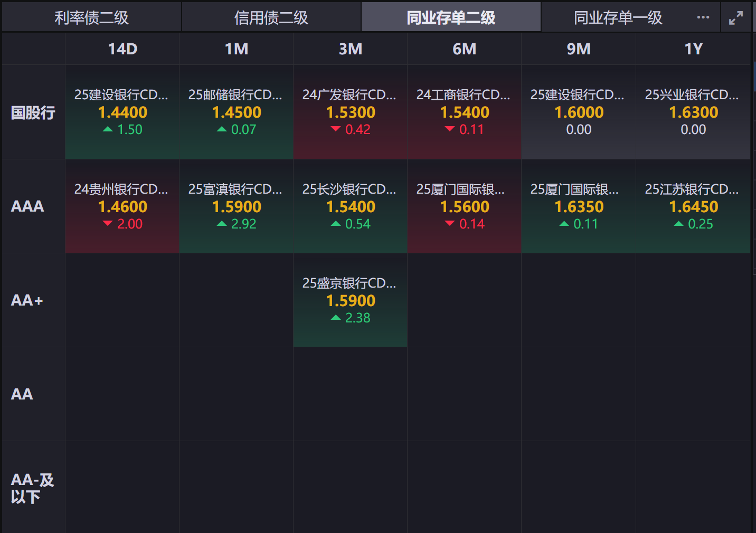Click the 3M column header
Image resolution: width=756 pixels, height=533 pixels.
(351, 49)
